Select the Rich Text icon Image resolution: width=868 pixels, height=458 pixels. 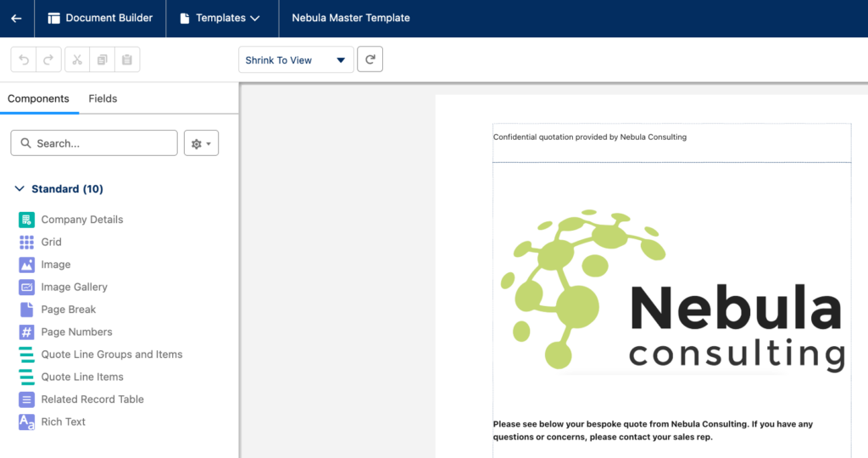pos(26,422)
